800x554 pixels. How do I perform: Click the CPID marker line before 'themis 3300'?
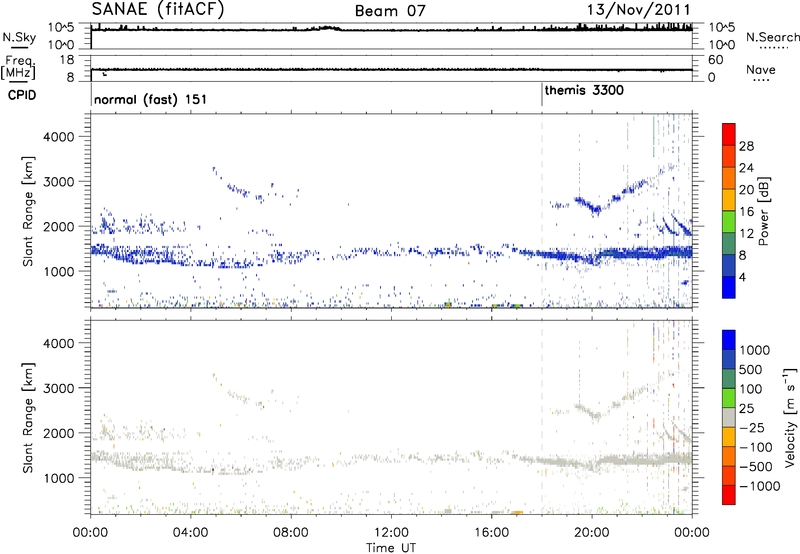(542, 95)
